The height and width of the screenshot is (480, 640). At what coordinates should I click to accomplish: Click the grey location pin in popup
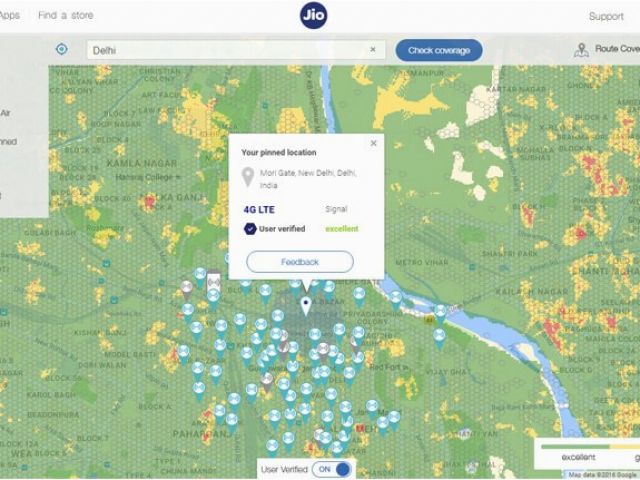247,177
